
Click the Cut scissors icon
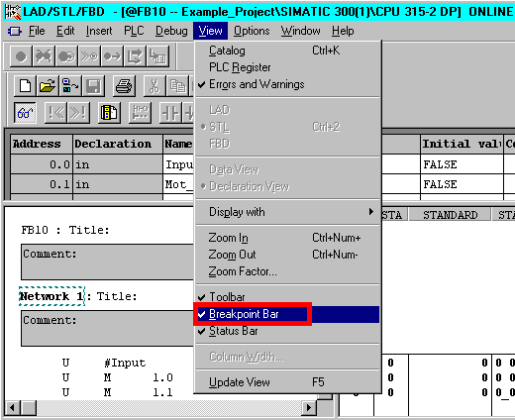[154, 86]
